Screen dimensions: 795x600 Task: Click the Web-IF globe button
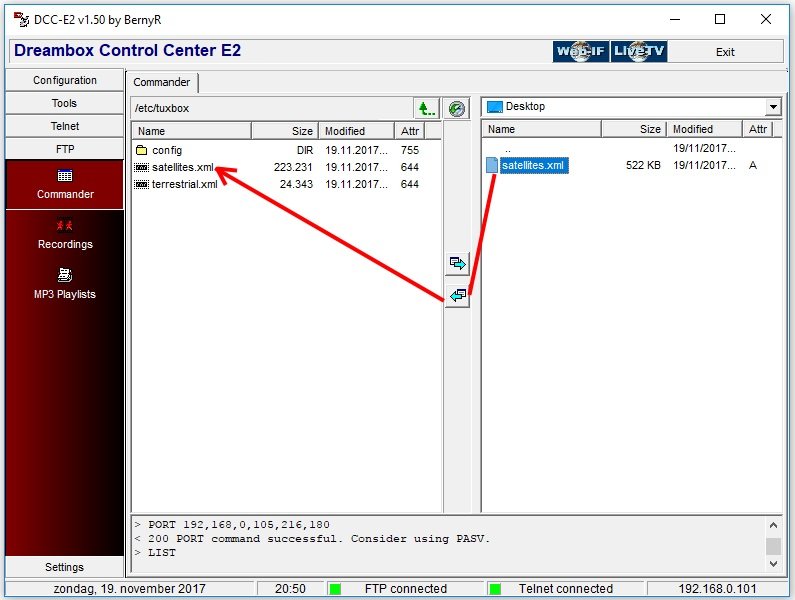581,51
